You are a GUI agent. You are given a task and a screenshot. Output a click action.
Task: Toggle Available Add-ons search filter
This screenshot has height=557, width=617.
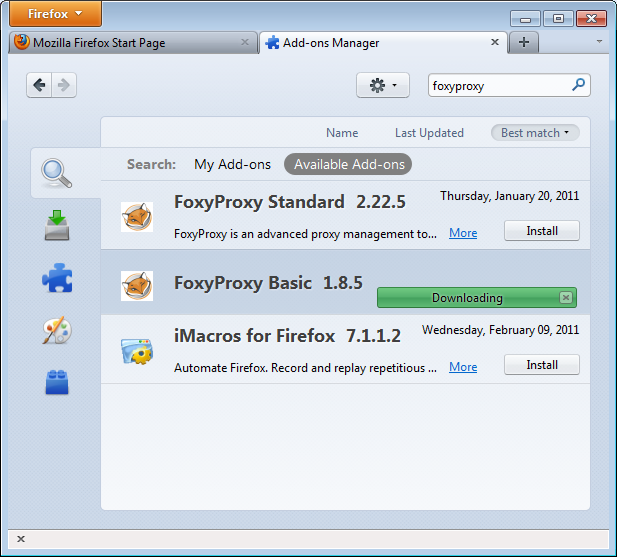[349, 164]
